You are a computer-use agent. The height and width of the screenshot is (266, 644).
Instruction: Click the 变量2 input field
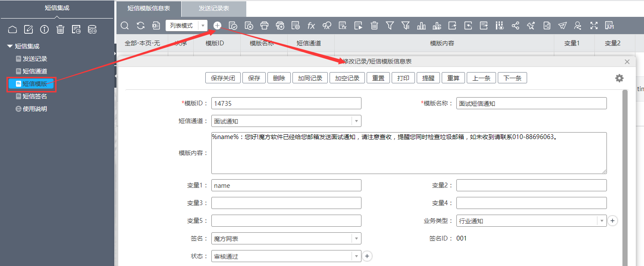(x=531, y=185)
